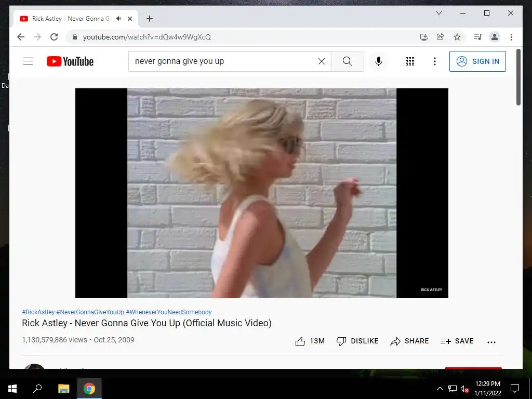The height and width of the screenshot is (399, 532).
Task: Open Windows taskbar search
Action: [x=37, y=389]
